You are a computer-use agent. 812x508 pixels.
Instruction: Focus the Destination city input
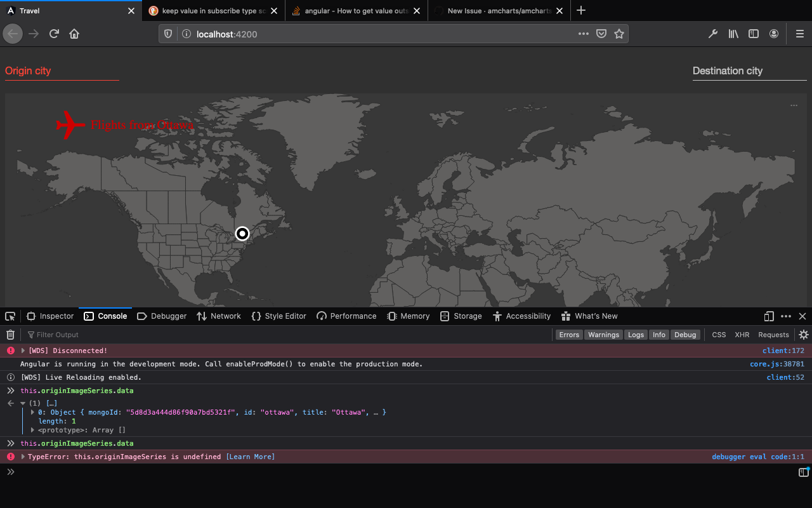(750, 71)
